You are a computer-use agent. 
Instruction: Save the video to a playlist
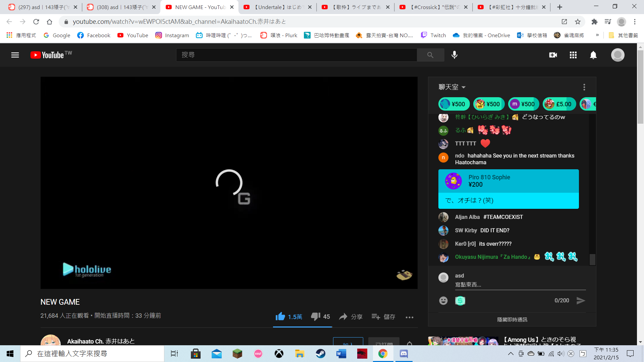[383, 317]
